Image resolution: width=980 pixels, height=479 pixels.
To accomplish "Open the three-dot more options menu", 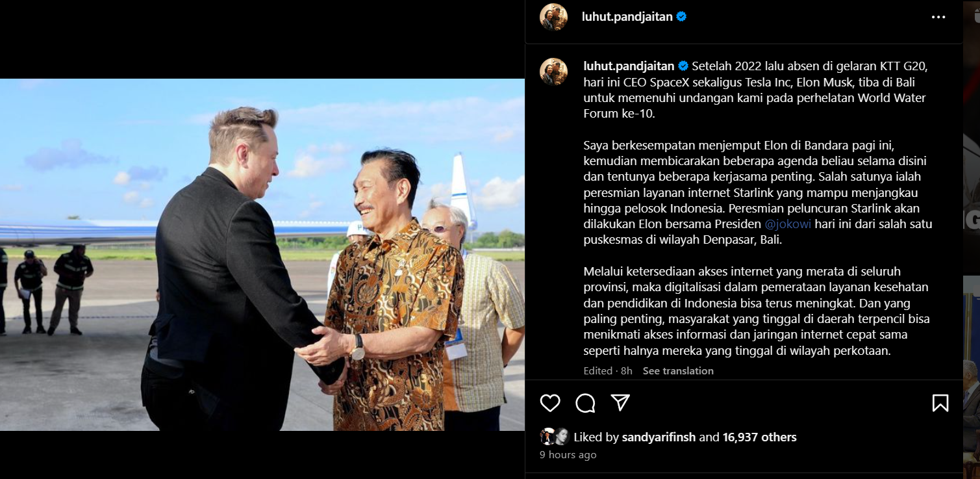I will pos(938,18).
